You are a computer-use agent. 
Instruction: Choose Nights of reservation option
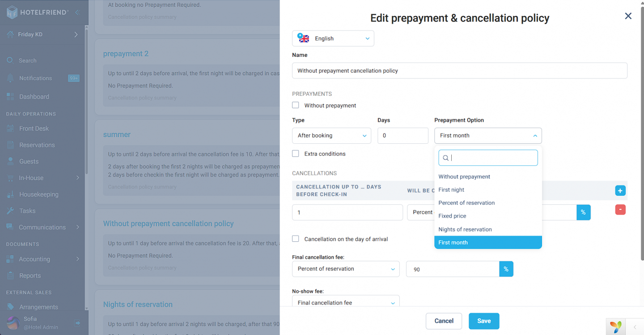pyautogui.click(x=465, y=229)
